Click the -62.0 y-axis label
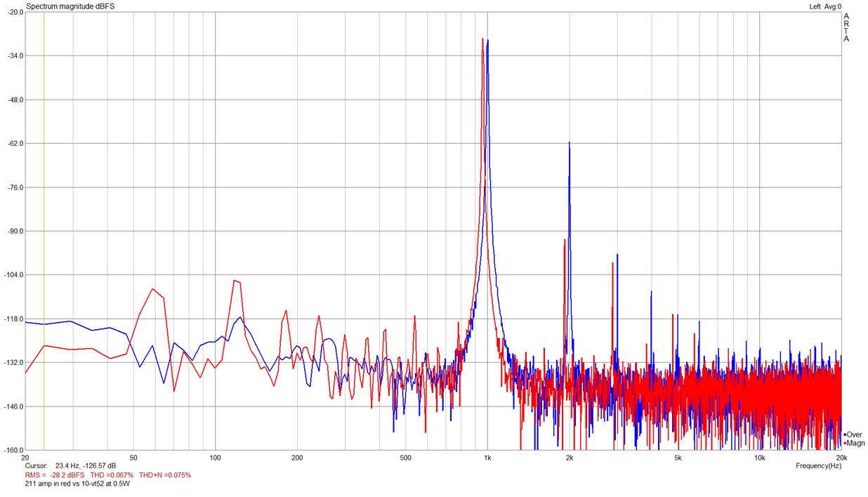Screen dimensions: 868x497 (x=15, y=144)
